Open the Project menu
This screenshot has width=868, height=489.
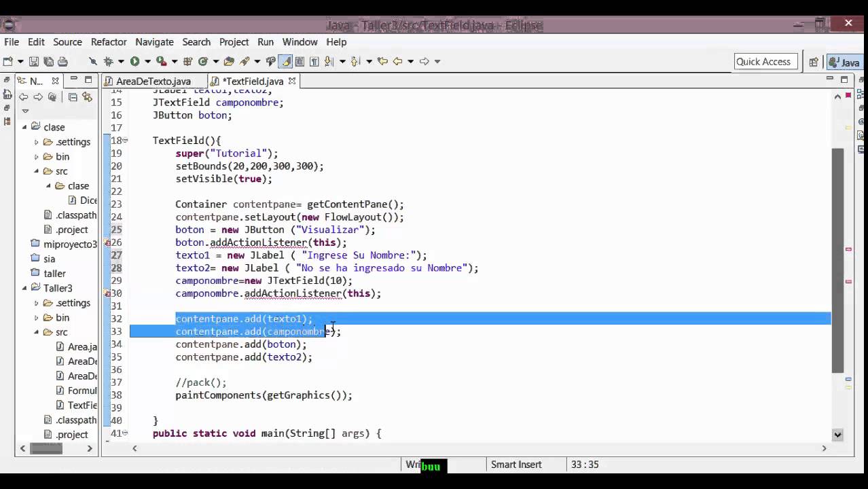234,42
